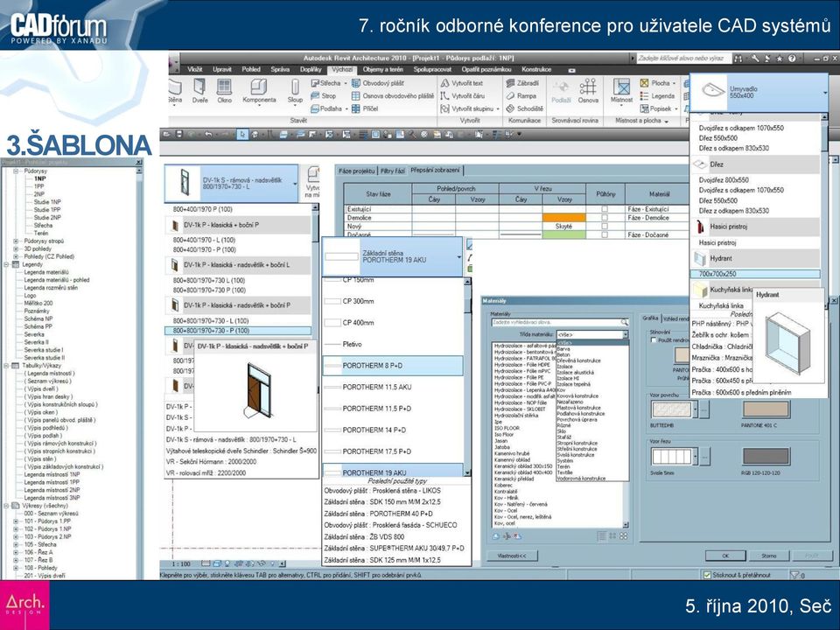This screenshot has width=840, height=630.
Task: Select the Vytvořit čáru tool
Action: point(462,96)
